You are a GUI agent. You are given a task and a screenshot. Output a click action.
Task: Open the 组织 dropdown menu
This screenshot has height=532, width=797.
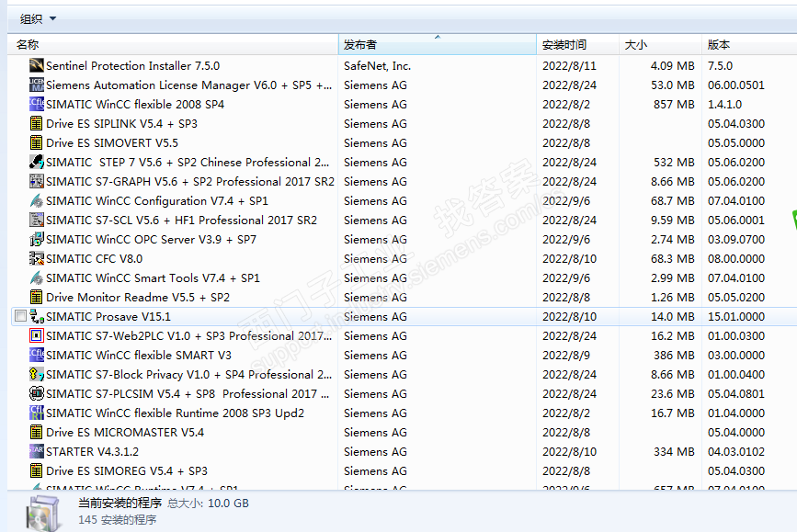tap(38, 19)
